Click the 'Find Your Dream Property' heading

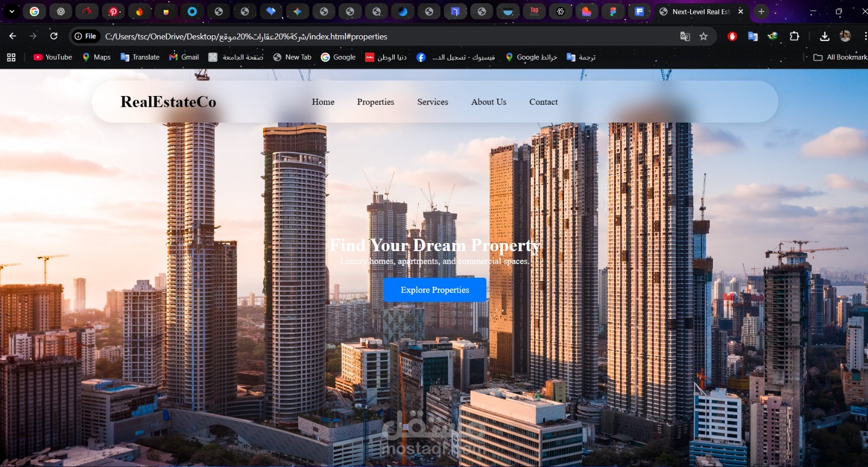(x=435, y=245)
